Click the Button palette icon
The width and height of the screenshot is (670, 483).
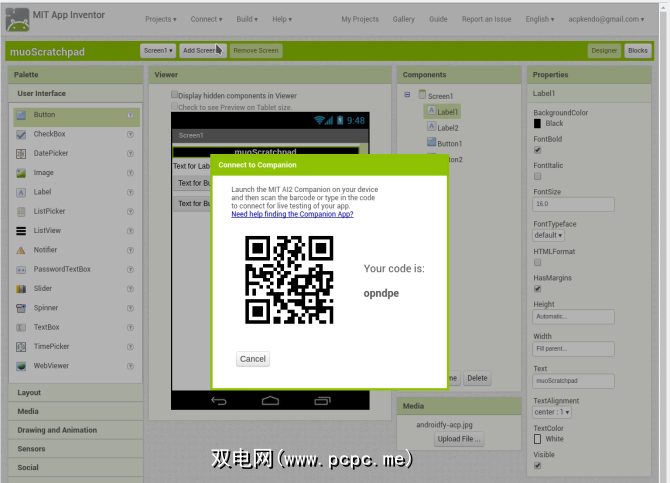tap(21, 115)
